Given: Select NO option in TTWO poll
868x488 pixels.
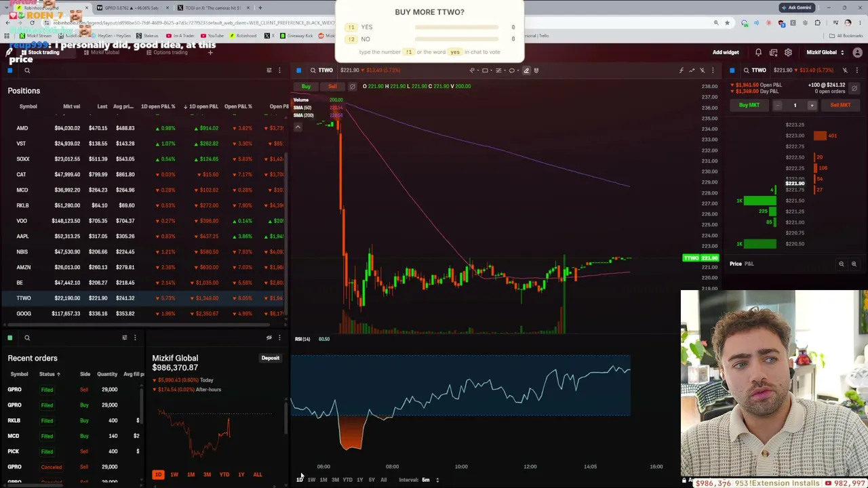Looking at the screenshot, I should click(x=430, y=39).
